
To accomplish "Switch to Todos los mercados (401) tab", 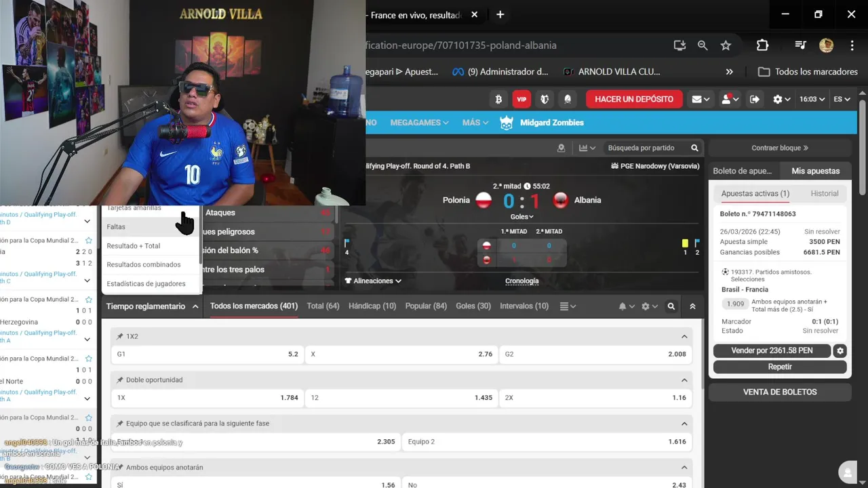I will point(254,306).
